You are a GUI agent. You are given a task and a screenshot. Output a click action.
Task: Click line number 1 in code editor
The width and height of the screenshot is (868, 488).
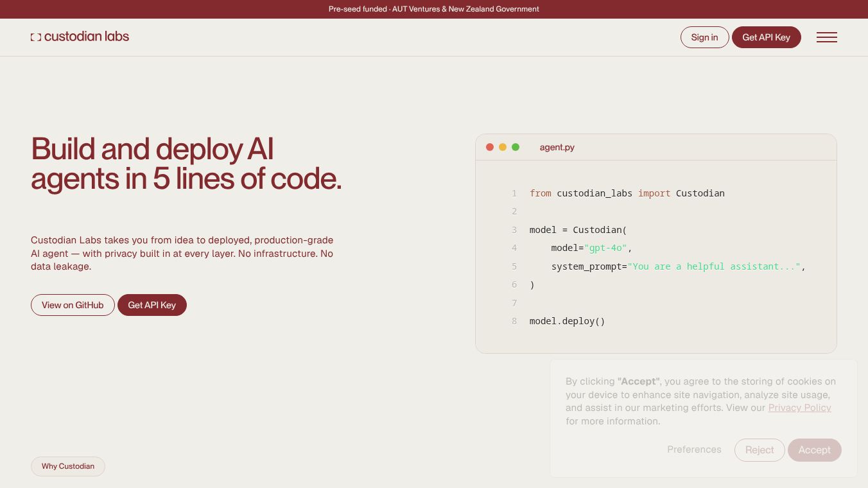point(514,193)
